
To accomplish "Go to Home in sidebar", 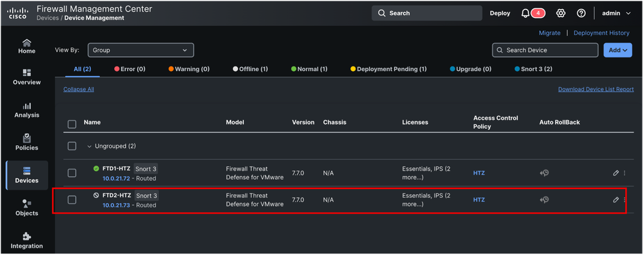I will 26,46.
